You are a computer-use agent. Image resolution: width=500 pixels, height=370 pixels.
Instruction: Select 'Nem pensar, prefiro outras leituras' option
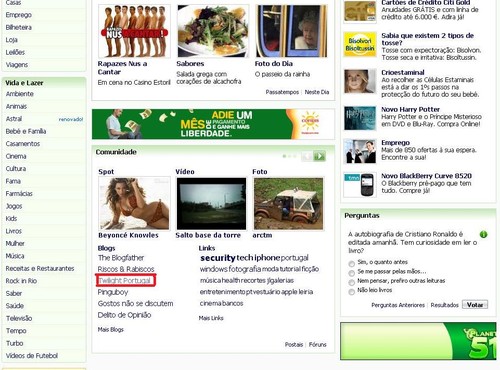pyautogui.click(x=351, y=282)
